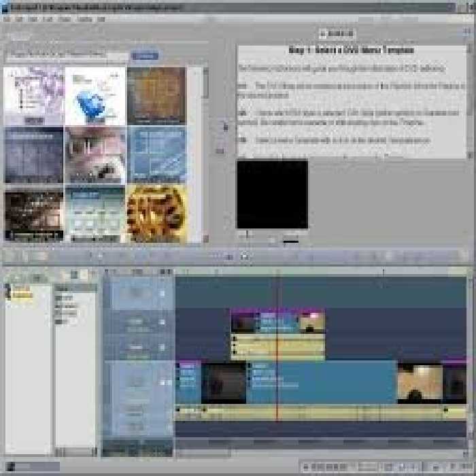Screen dimensions: 476x476
Task: Select the yellow highlighted item in tree panel
Action: pyautogui.click(x=22, y=294)
